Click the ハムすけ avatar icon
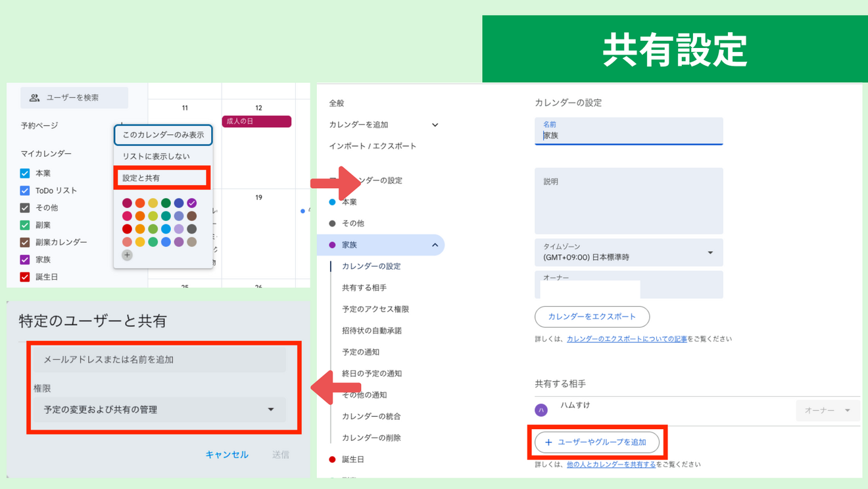This screenshot has width=868, height=489. tap(541, 410)
